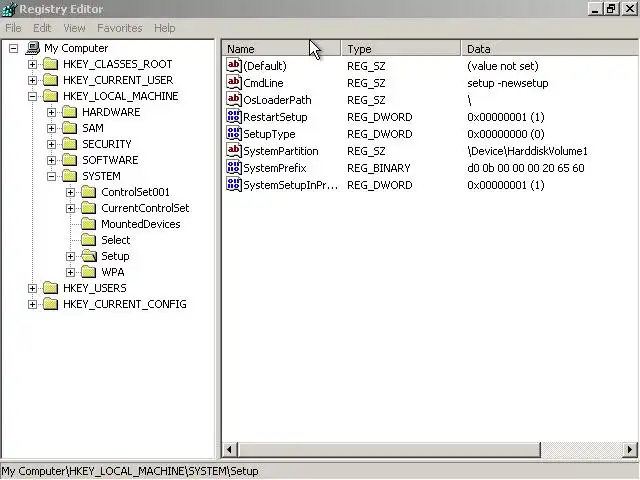This screenshot has height=480, width=640.
Task: Select the SystemPartition value name
Action: tap(281, 151)
